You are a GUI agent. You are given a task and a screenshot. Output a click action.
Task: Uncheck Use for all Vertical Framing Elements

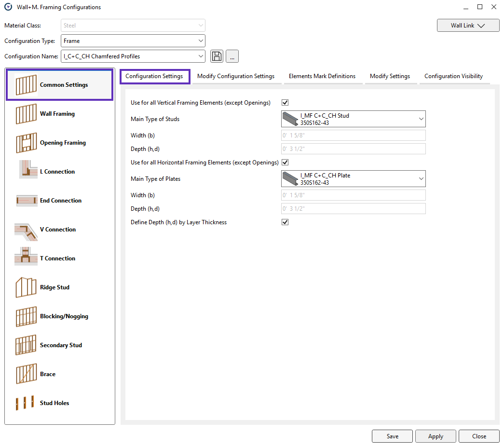pyautogui.click(x=285, y=103)
